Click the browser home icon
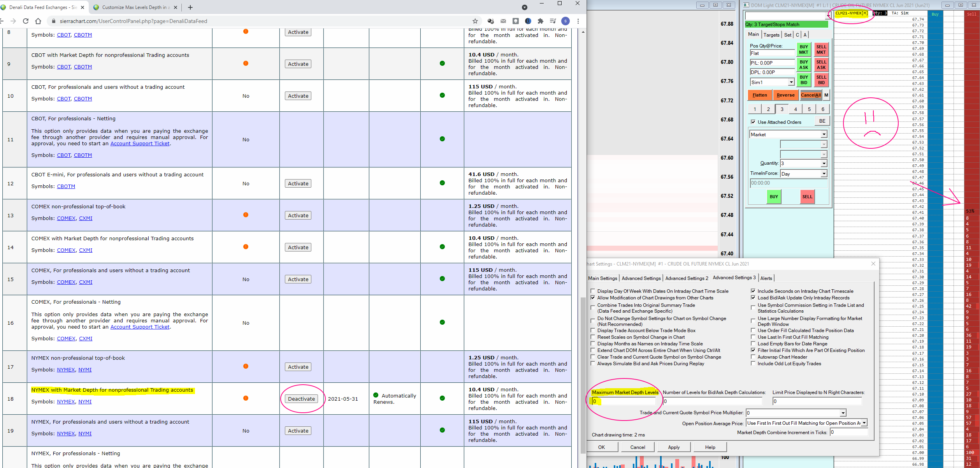 38,21
